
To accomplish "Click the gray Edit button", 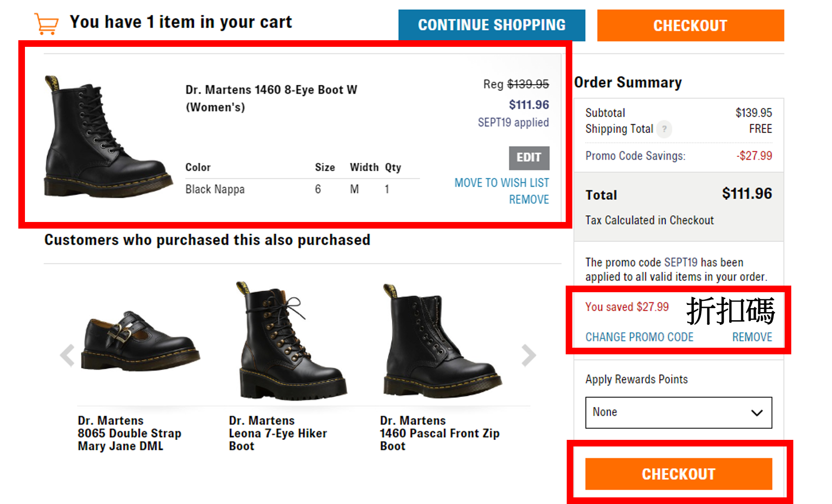I will pos(529,158).
